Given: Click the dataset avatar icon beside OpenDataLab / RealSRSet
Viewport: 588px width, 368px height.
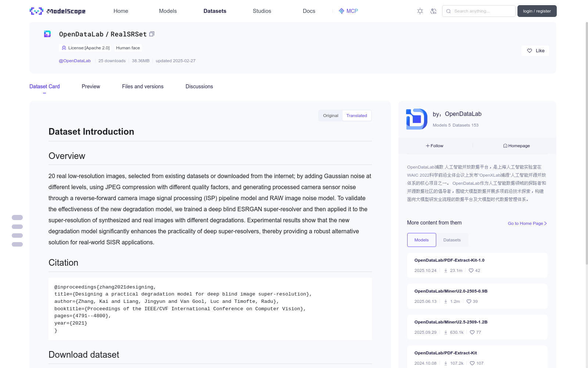Looking at the screenshot, I should tap(47, 34).
